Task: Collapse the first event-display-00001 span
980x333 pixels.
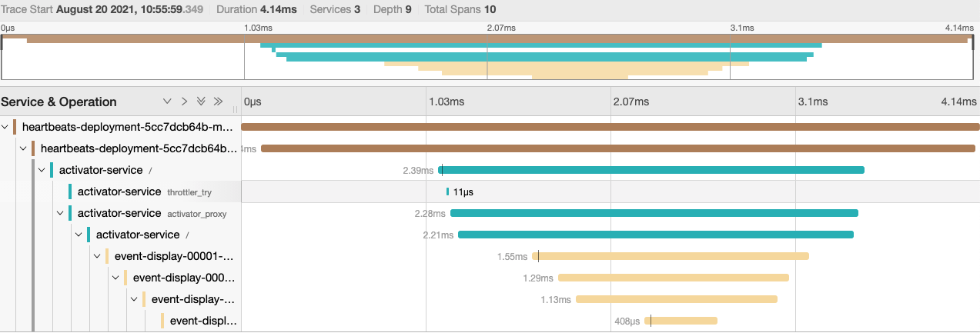Action: [98, 256]
